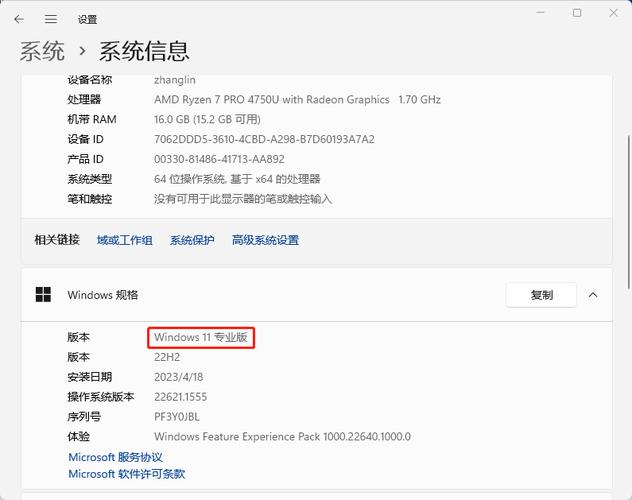
Task: Open 高级系统设置 link
Action: tap(265, 240)
